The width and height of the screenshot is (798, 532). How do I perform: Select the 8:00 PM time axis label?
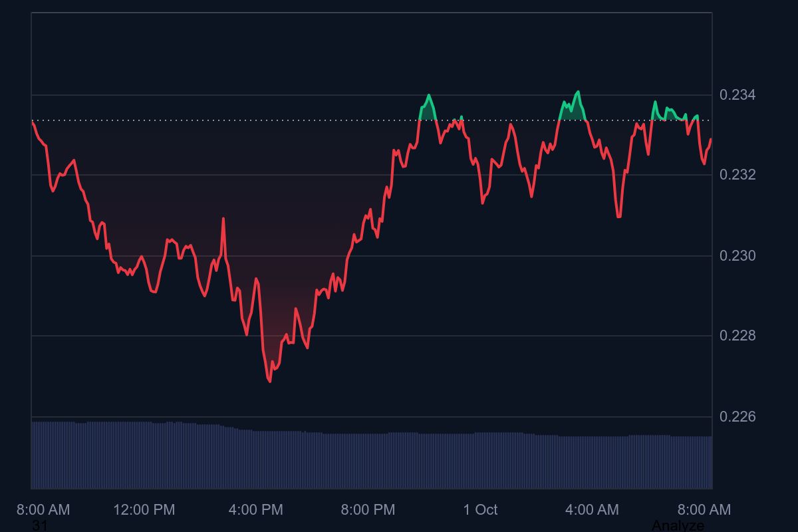click(x=368, y=509)
